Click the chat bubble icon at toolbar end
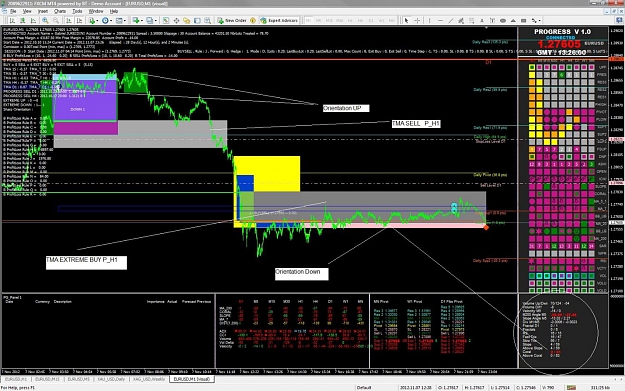Screen dimensions: 625x391 point(619,20)
